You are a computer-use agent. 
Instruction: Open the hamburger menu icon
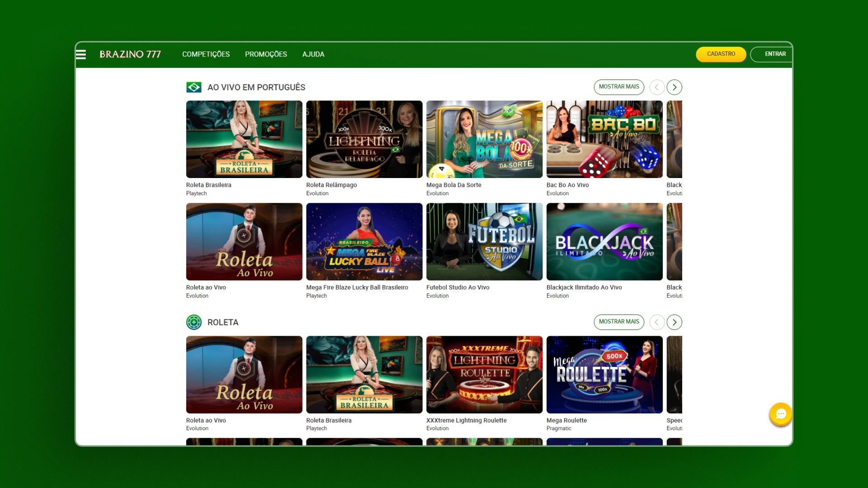pos(81,55)
